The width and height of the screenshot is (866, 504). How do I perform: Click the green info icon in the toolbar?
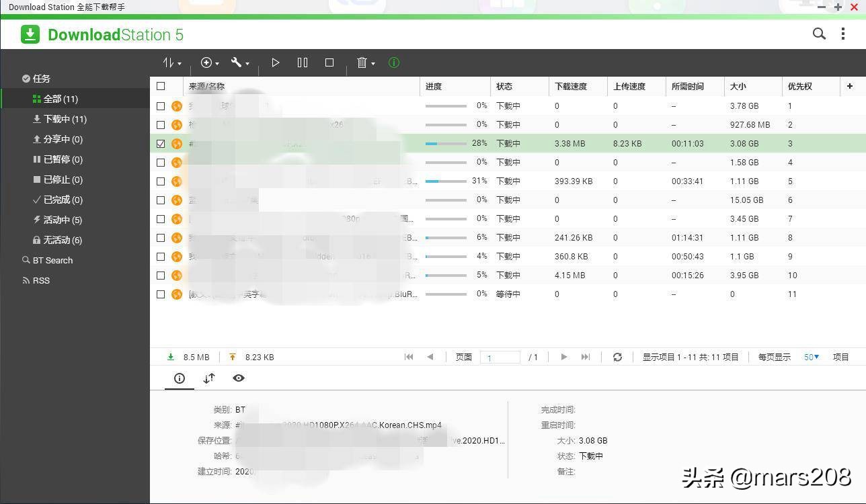coord(393,62)
